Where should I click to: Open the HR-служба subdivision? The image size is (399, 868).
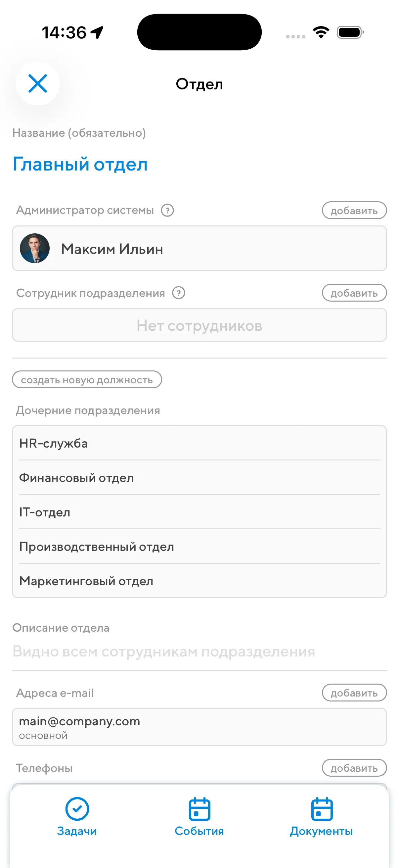(199, 443)
